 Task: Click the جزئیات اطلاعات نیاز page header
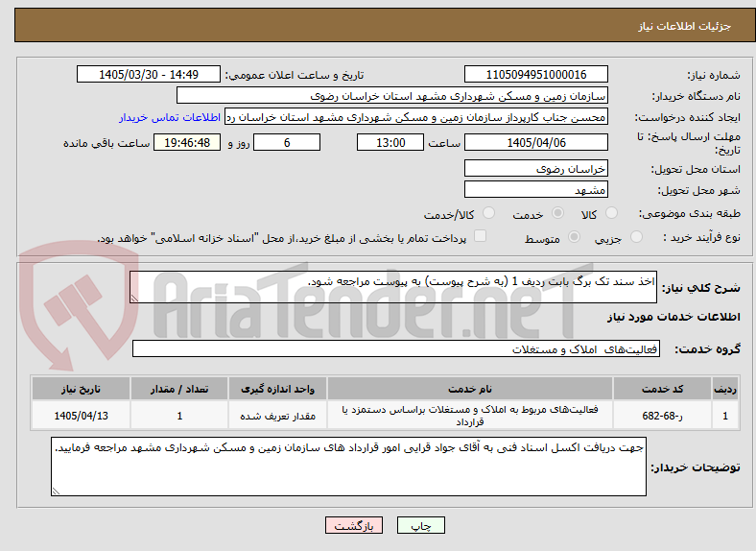click(685, 26)
